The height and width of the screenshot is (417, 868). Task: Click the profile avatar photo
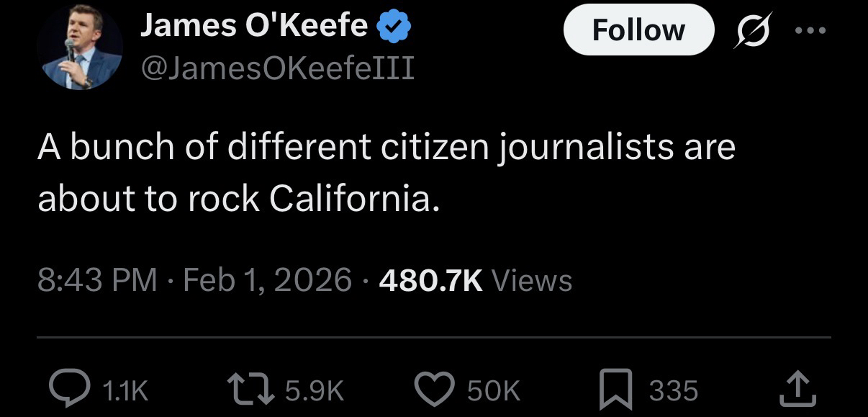79,47
